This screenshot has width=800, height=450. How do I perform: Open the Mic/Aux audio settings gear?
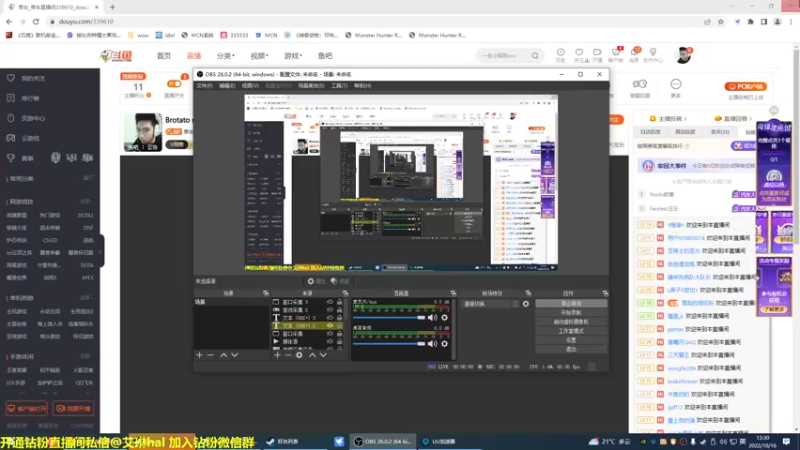point(444,317)
